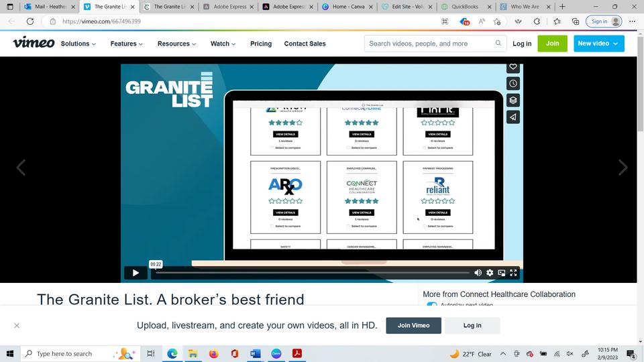Screen dimensions: 644x362
Task: Open Word from taskbar
Action: (x=256, y=353)
